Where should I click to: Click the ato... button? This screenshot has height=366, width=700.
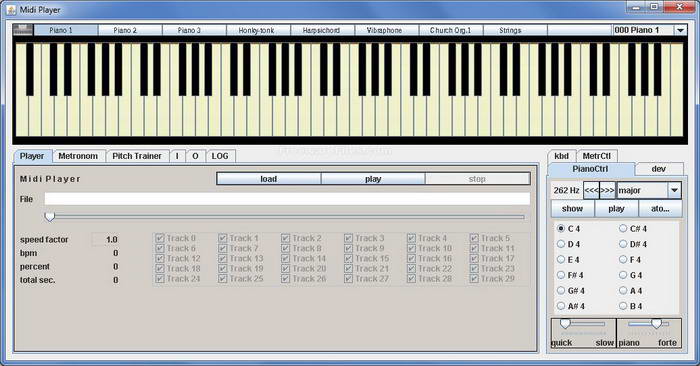pos(660,208)
